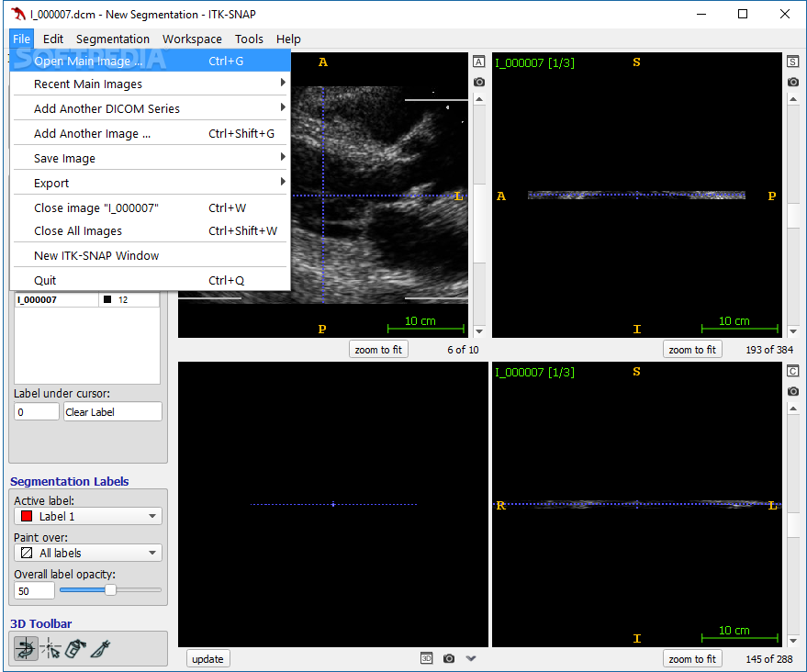Open the Active label dropdown showing Label 1
The width and height of the screenshot is (807, 672).
tap(88, 516)
